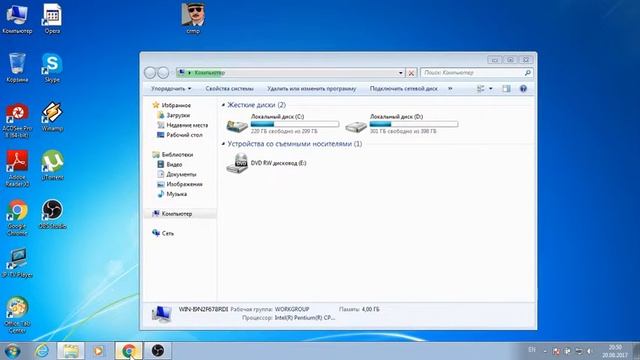Open Недавние места in navigation pane
This screenshot has width=640, height=360.
[x=187, y=125]
